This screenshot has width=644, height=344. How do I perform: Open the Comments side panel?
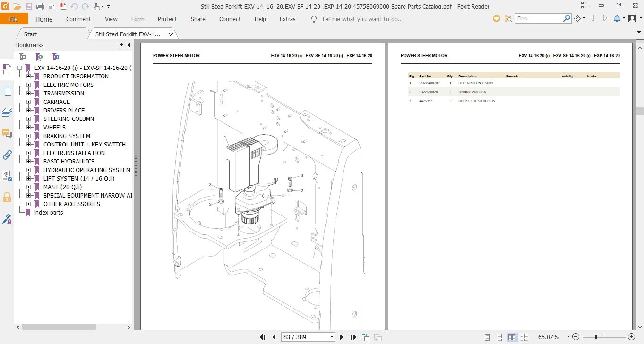coord(7,133)
